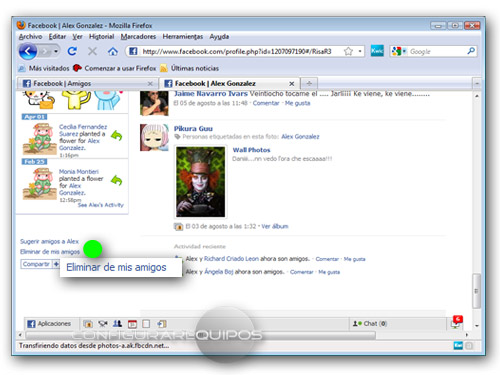Open the Comenzar a usar Firefox bookmark

pyautogui.click(x=114, y=68)
